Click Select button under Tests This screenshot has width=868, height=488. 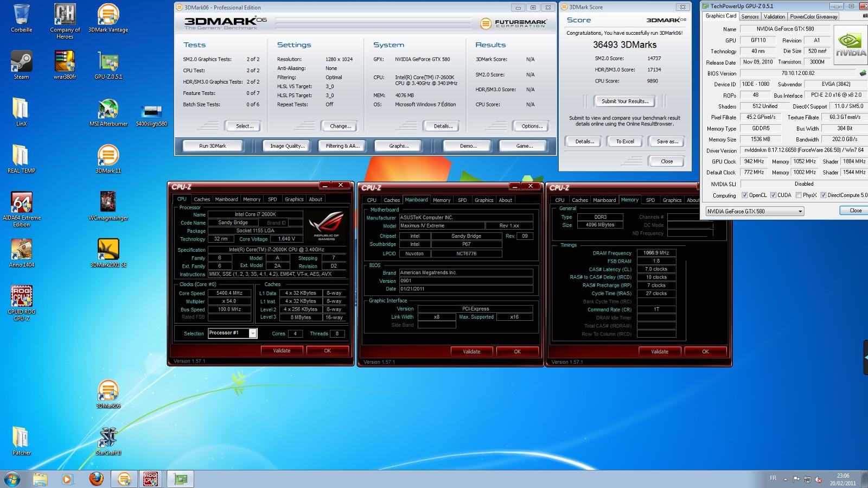(x=245, y=126)
